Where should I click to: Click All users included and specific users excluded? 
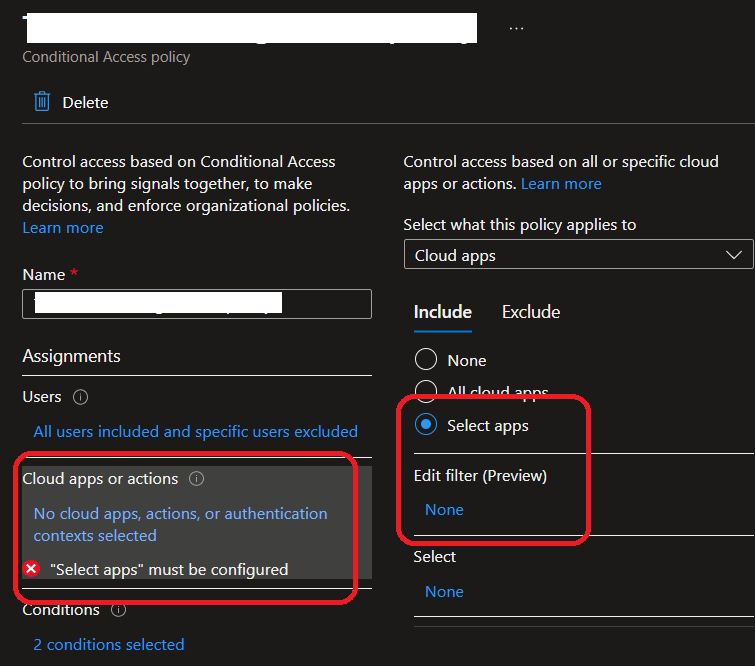[x=195, y=432]
